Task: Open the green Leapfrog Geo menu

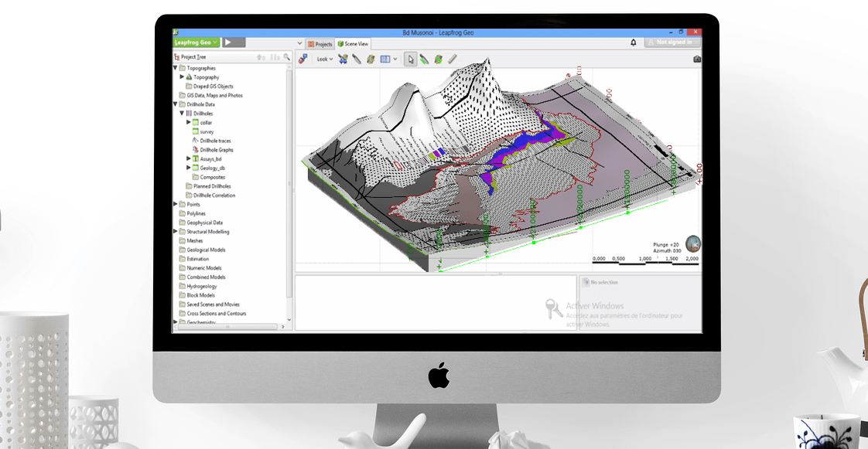Action: (195, 43)
